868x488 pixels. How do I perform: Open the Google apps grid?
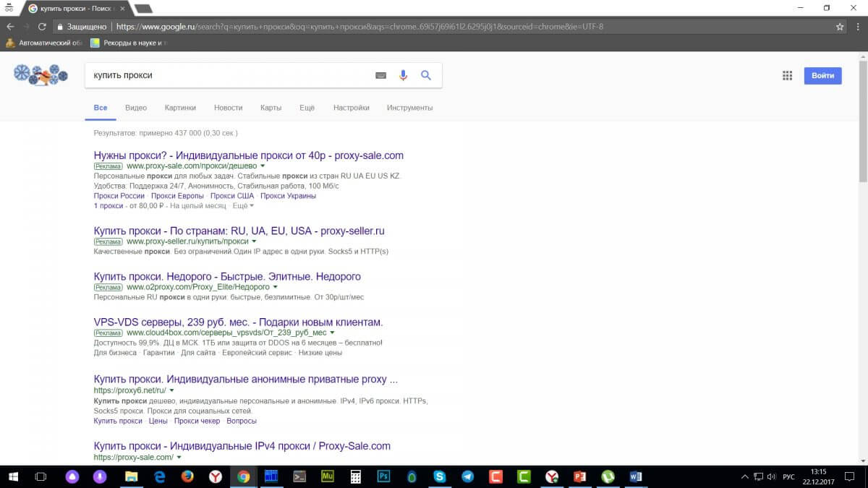coord(788,75)
